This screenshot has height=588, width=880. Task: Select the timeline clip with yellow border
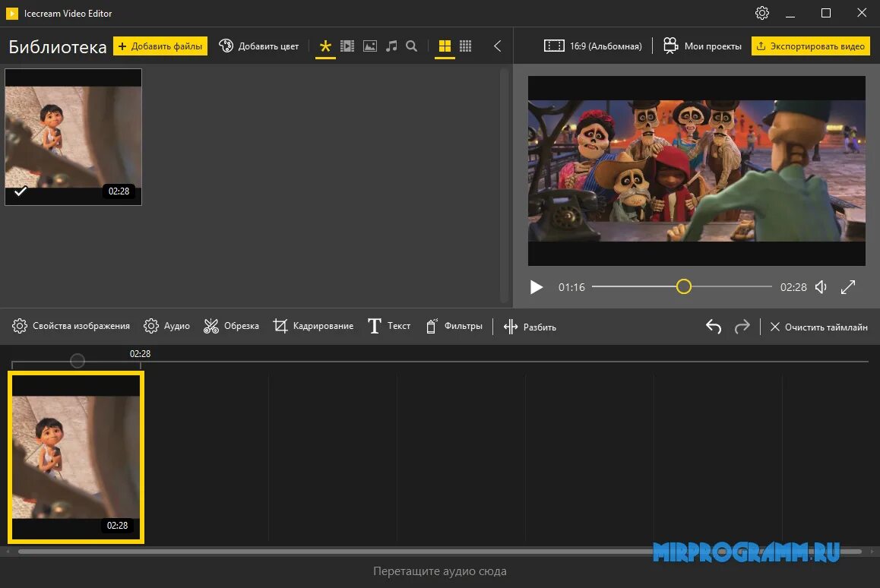76,457
